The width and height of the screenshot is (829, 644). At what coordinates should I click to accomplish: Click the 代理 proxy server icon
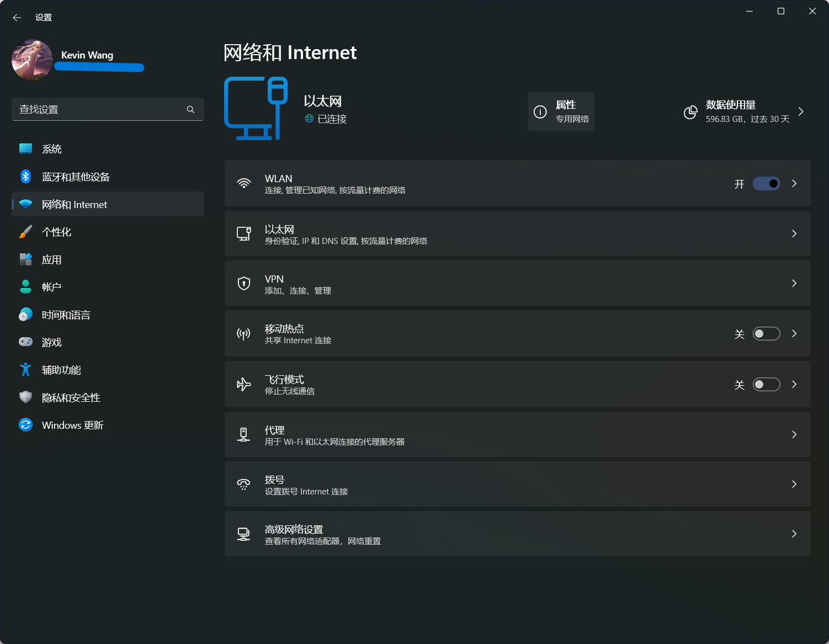pyautogui.click(x=243, y=434)
